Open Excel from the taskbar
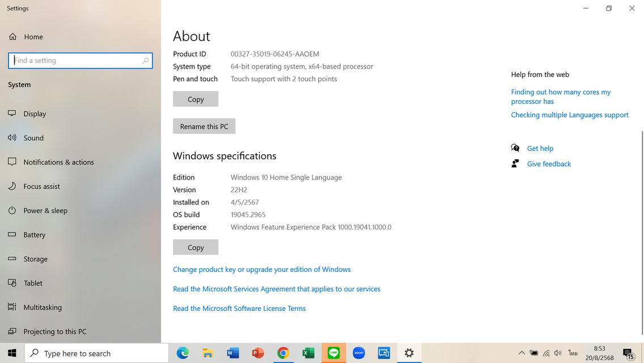Image resolution: width=644 pixels, height=363 pixels. pyautogui.click(x=308, y=353)
